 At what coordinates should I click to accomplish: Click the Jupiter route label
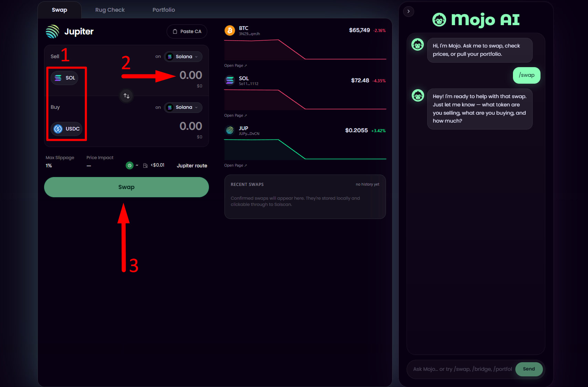tap(192, 166)
